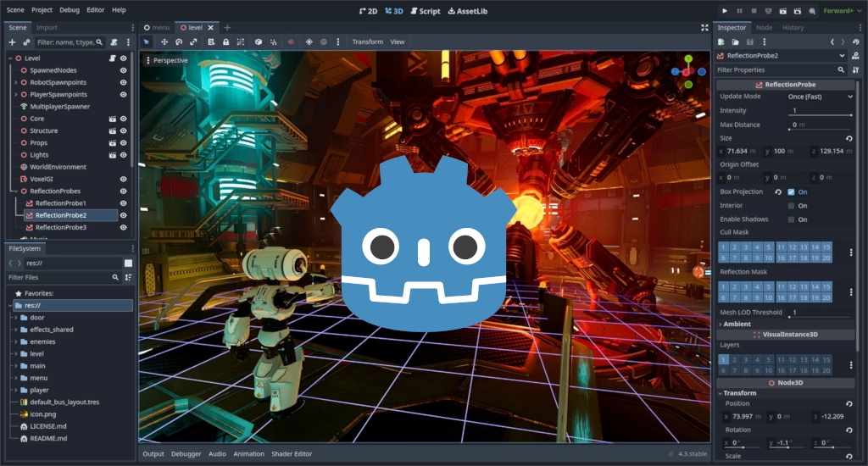Click the lock selected node icon
Screen dimensions: 868x466
(225, 42)
